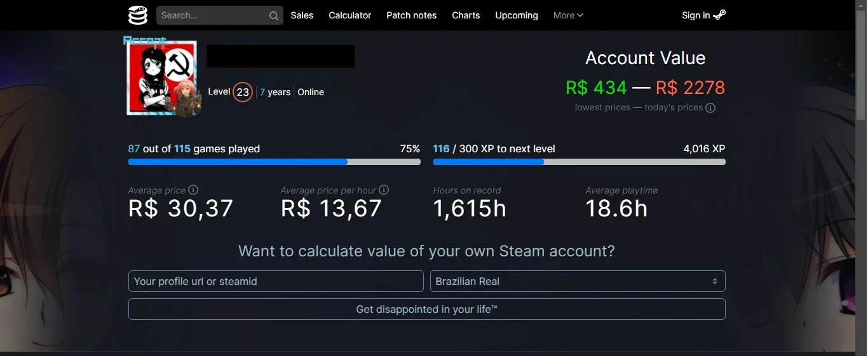Click the search magnifier icon
The height and width of the screenshot is (356, 868).
point(274,16)
